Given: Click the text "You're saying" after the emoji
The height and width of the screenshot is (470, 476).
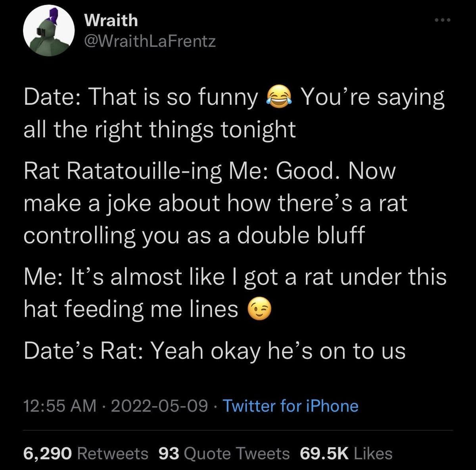Looking at the screenshot, I should tap(372, 98).
